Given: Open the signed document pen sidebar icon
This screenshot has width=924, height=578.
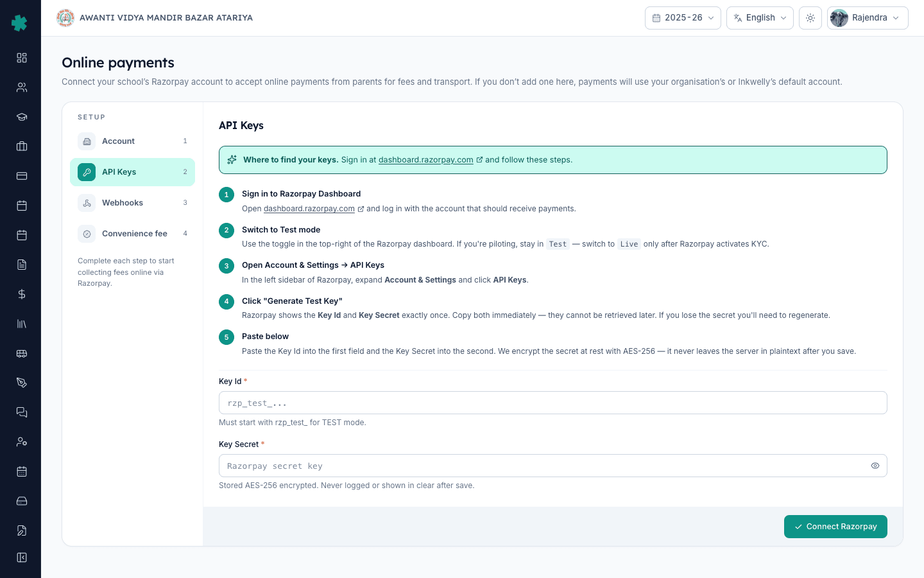Looking at the screenshot, I should pos(22,530).
